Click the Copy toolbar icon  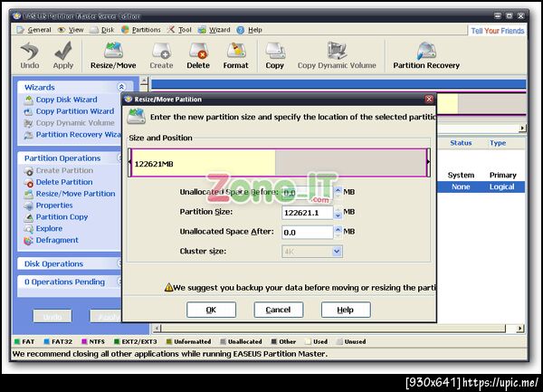click(x=274, y=55)
